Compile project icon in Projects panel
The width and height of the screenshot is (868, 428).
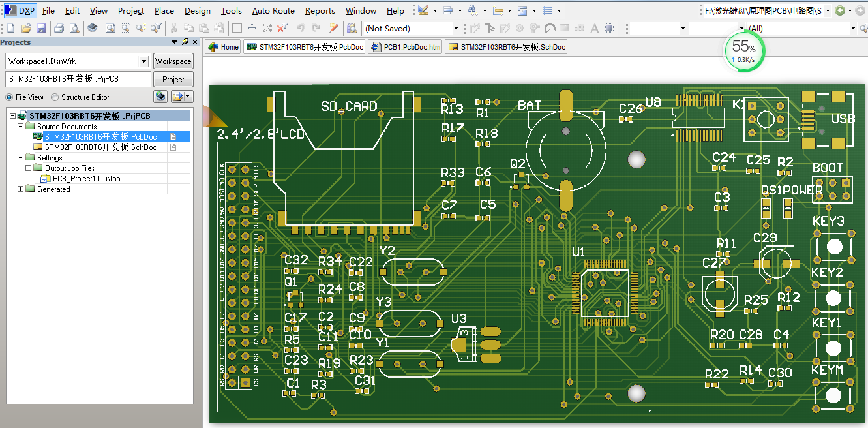160,97
